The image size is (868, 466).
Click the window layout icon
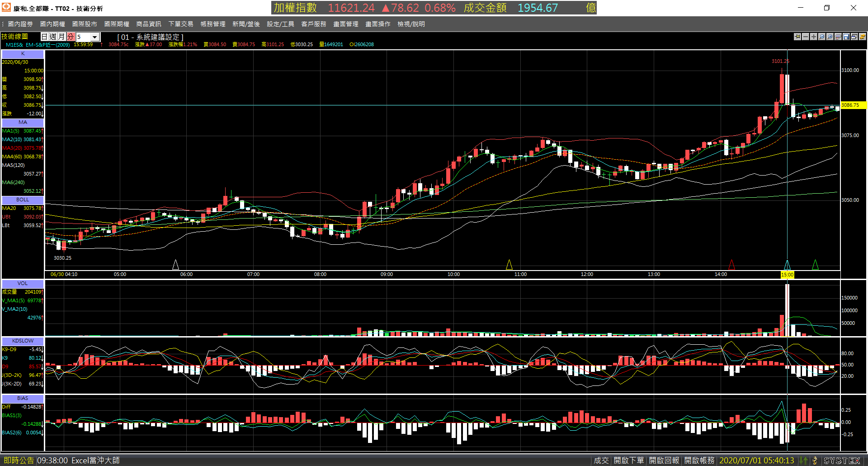coord(854,37)
